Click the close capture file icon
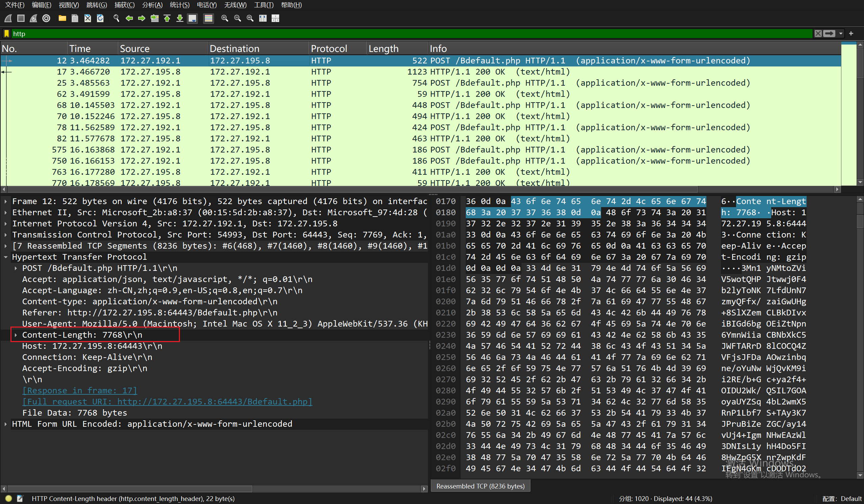The image size is (864, 504). (x=87, y=19)
